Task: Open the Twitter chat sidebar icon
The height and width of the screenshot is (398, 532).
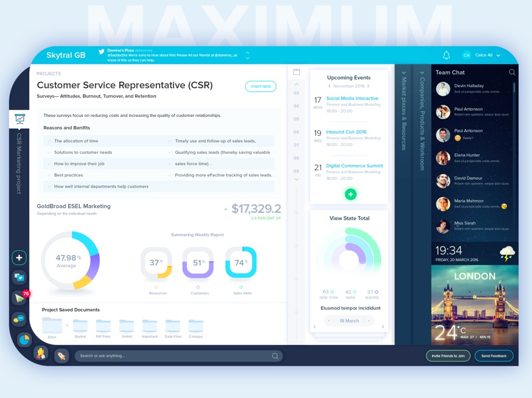Action: [x=19, y=277]
